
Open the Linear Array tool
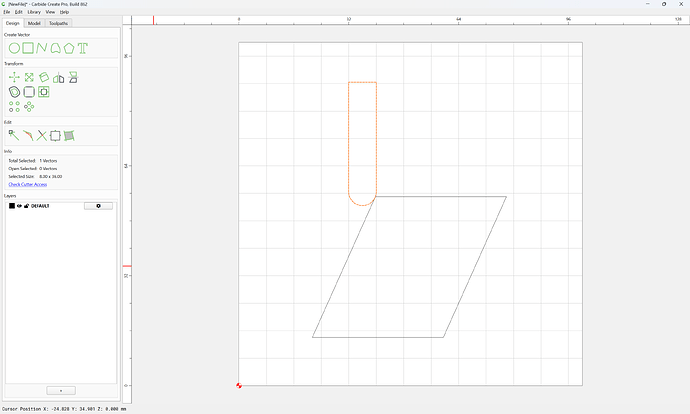pos(14,106)
